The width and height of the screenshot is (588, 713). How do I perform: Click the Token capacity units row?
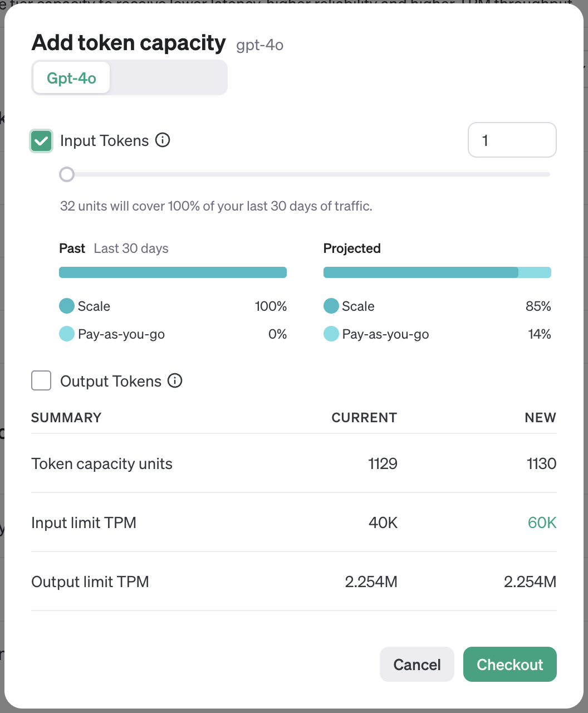[x=294, y=463]
